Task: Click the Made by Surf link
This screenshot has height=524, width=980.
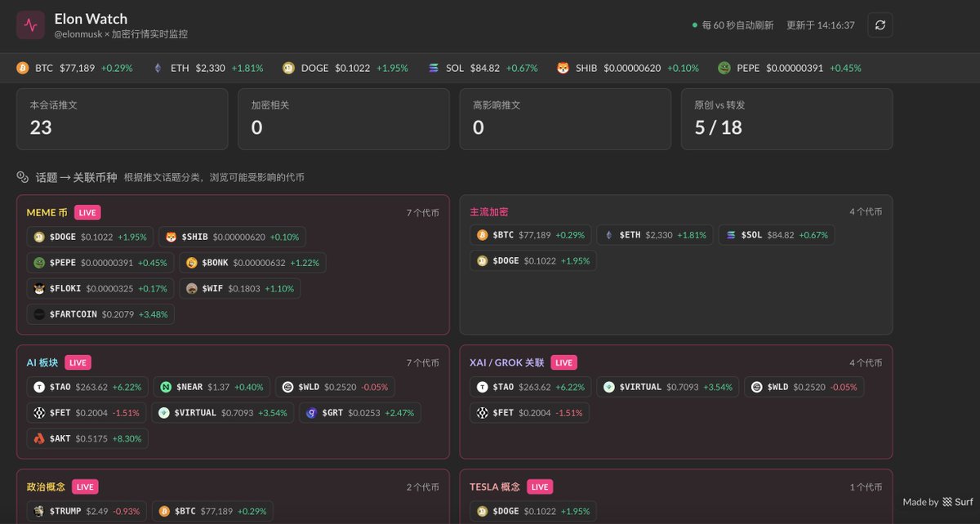Action: click(938, 502)
